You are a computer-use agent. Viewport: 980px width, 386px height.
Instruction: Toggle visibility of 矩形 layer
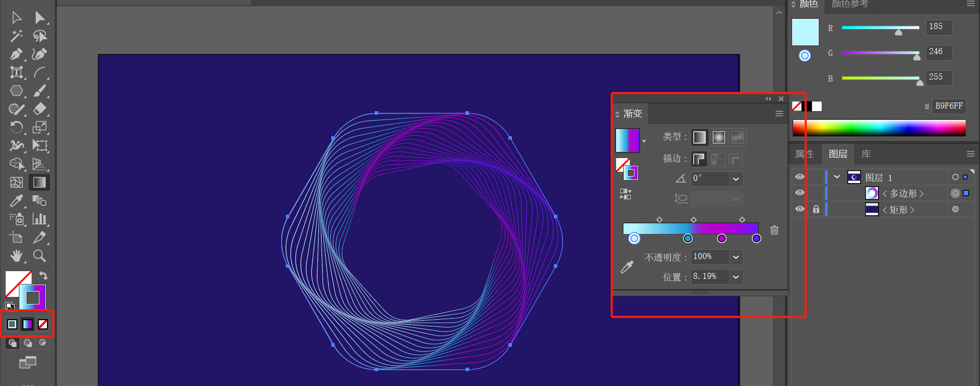[x=800, y=209]
